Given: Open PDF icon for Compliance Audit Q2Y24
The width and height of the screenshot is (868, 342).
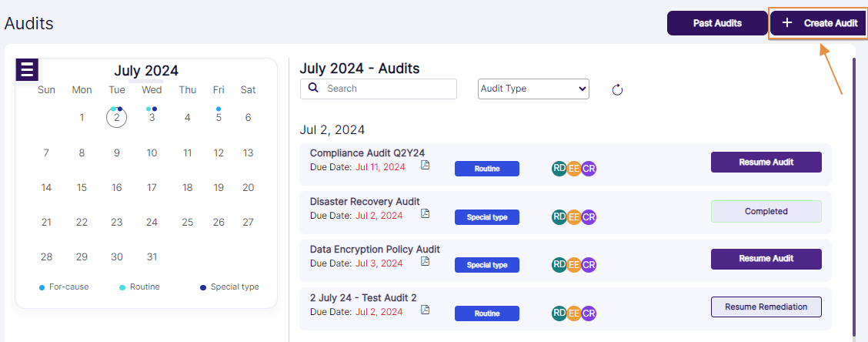Looking at the screenshot, I should [x=425, y=165].
